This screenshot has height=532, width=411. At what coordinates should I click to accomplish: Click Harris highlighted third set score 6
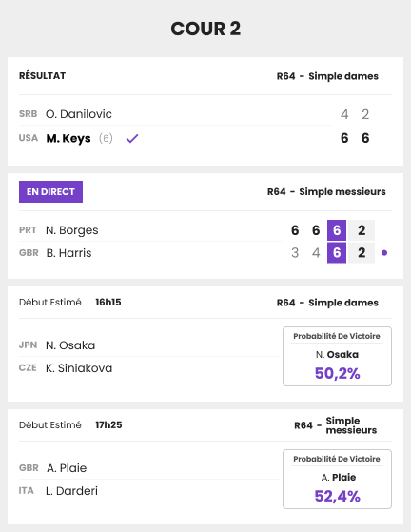tap(337, 253)
